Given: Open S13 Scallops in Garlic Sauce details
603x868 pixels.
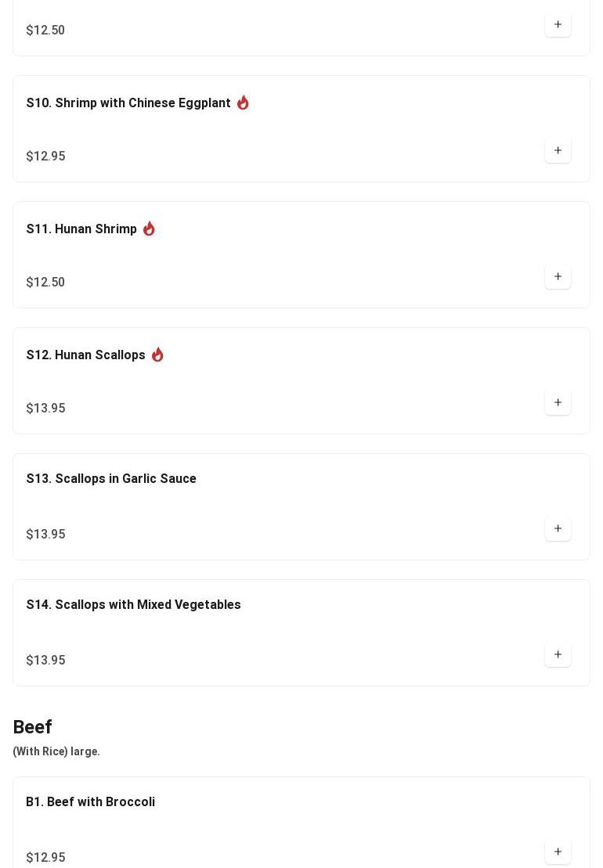Looking at the screenshot, I should point(111,479).
